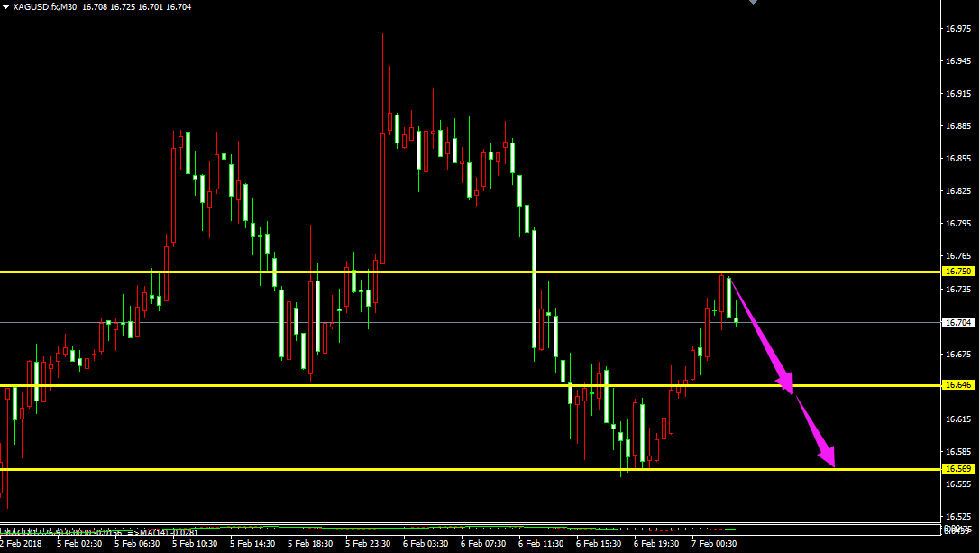The image size is (980, 553).
Task: Click the 16.646 yellow price label
Action: pyautogui.click(x=957, y=385)
